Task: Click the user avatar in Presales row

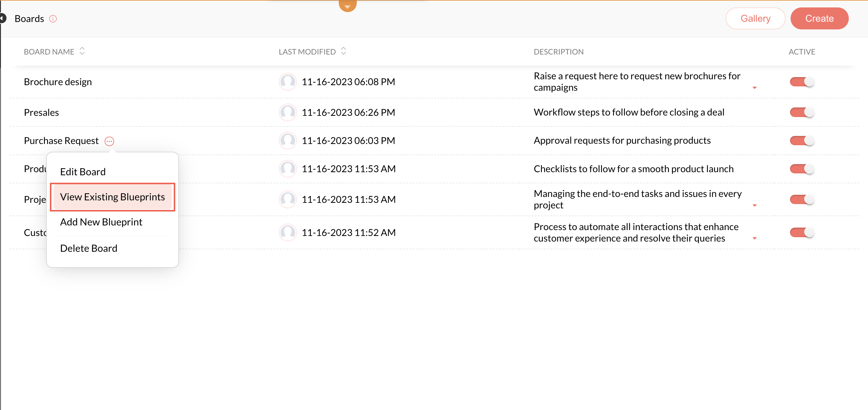Action: [x=287, y=112]
